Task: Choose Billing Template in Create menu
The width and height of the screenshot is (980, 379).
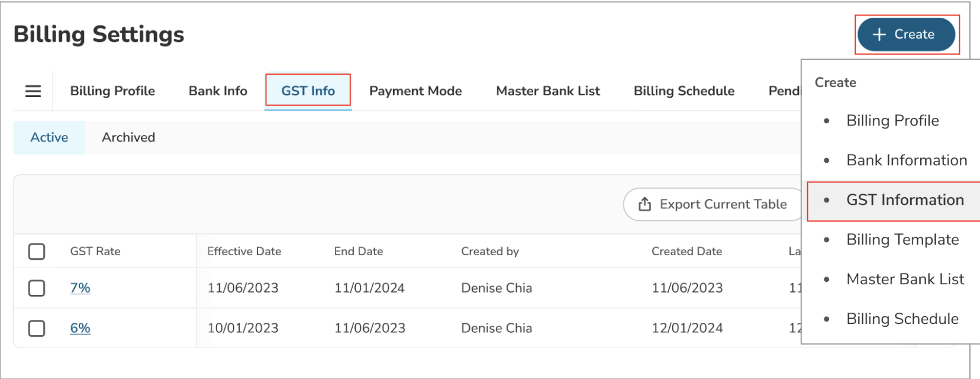Action: click(x=902, y=240)
